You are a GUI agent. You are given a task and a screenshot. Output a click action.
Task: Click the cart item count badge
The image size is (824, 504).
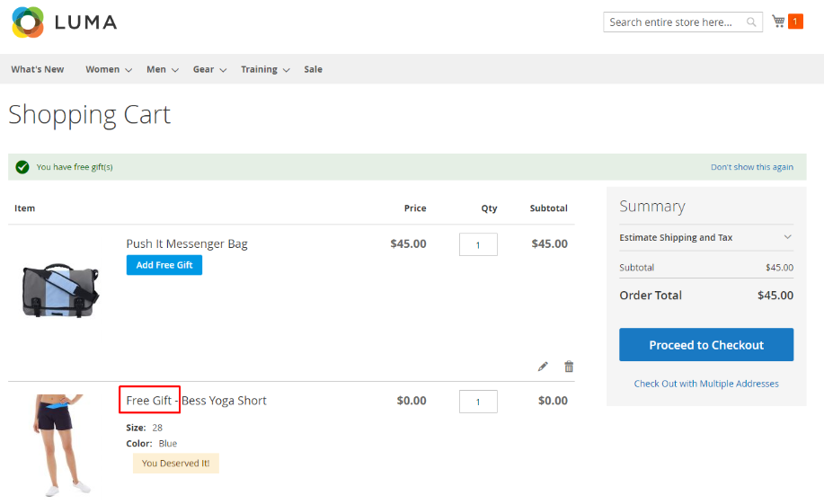[795, 22]
